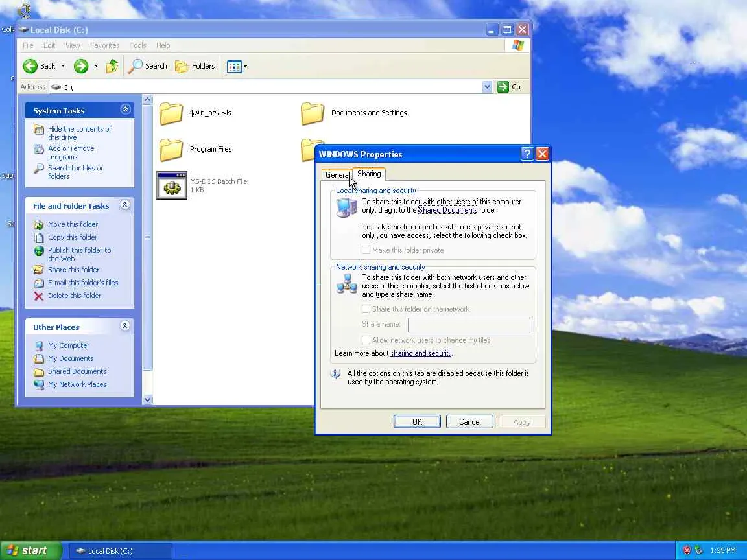The height and width of the screenshot is (560, 747).
Task: Select the Sharing tab
Action: 369,174
